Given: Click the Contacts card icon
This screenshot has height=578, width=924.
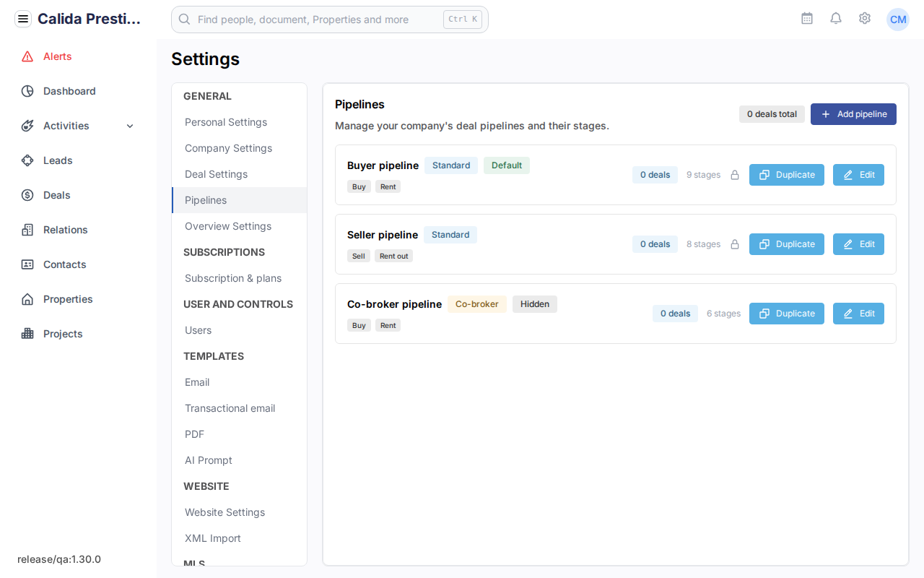Looking at the screenshot, I should coord(27,264).
